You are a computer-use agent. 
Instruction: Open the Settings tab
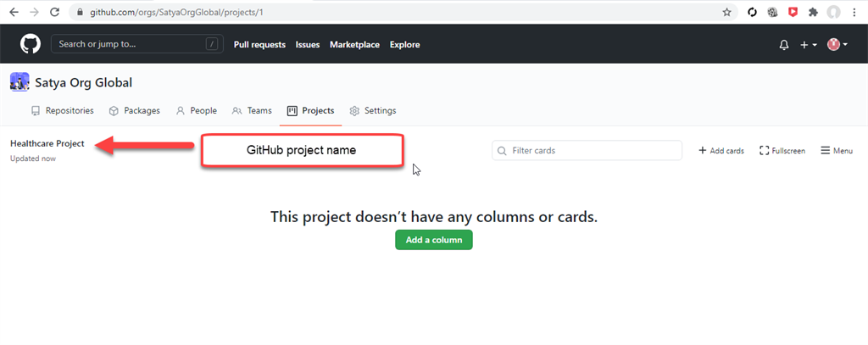pyautogui.click(x=373, y=110)
